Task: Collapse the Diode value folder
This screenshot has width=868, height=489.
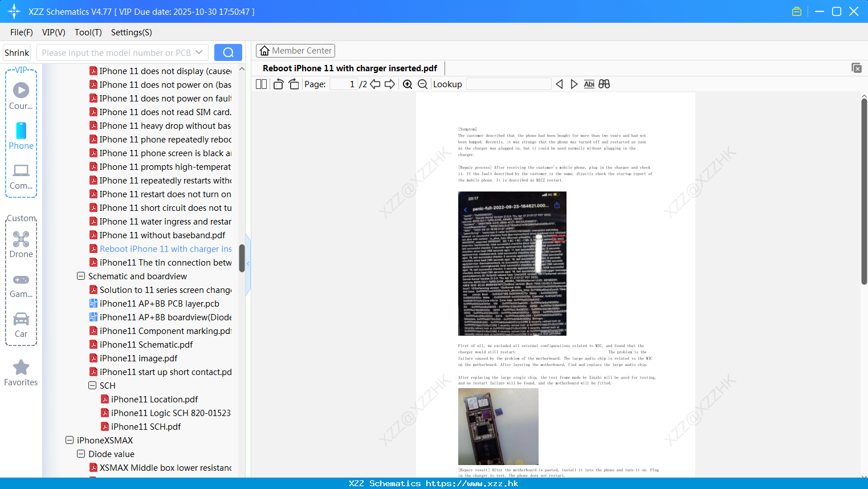Action: click(x=81, y=454)
